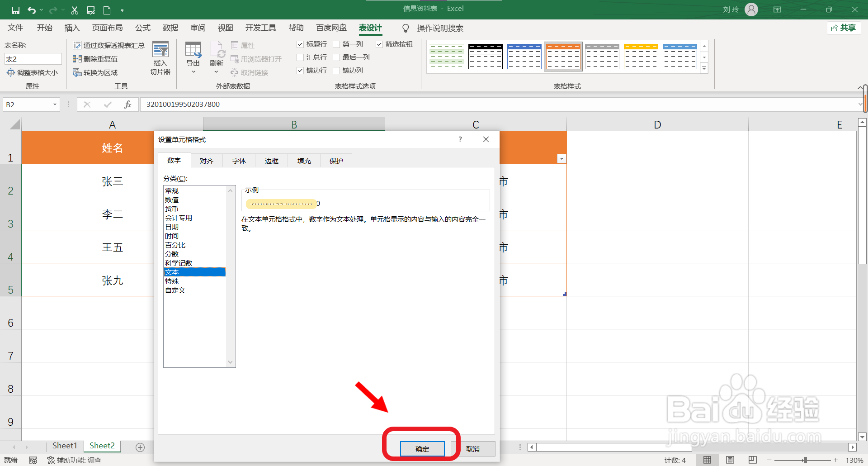Click category list scroll down arrow
This screenshot has height=466, width=868.
[231, 362]
